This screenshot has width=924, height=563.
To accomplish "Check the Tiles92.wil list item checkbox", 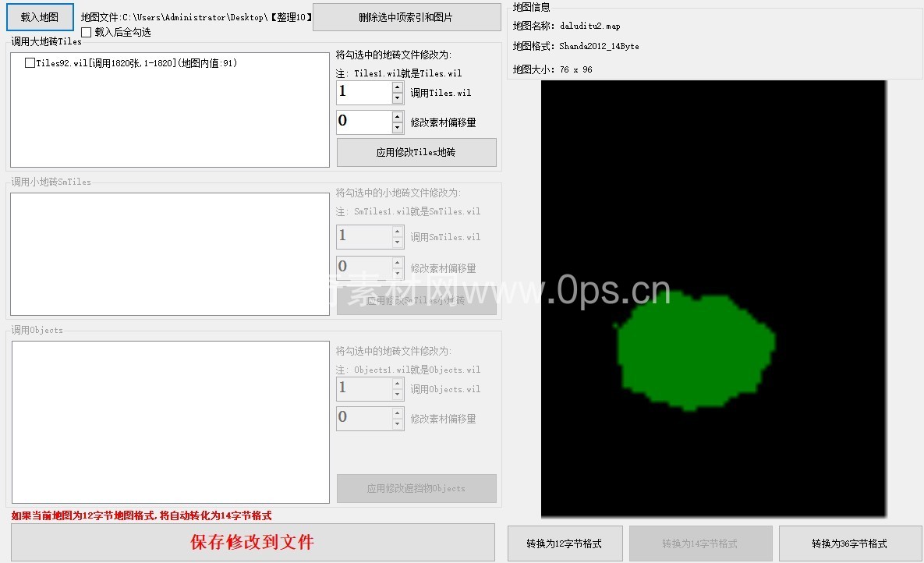I will [x=30, y=63].
